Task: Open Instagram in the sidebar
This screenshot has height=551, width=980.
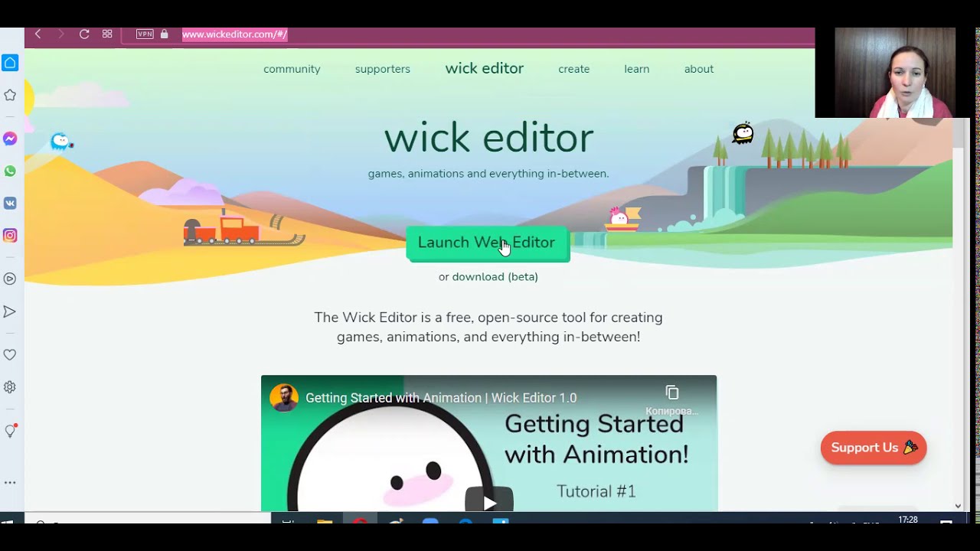Action: tap(10, 235)
